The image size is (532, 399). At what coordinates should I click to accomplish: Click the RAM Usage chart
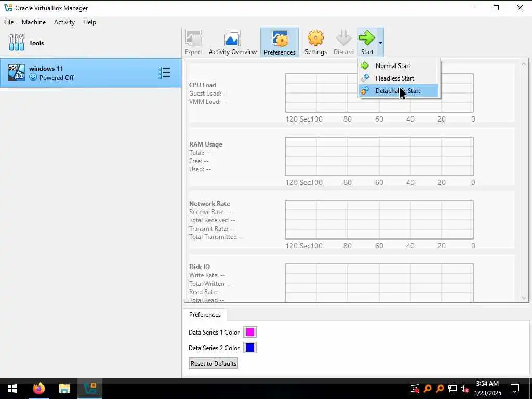[x=379, y=156]
